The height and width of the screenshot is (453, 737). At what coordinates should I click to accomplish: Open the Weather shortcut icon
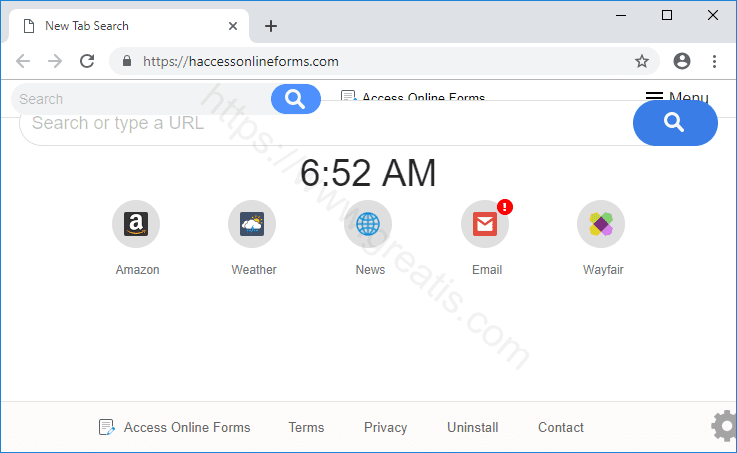[x=252, y=224]
